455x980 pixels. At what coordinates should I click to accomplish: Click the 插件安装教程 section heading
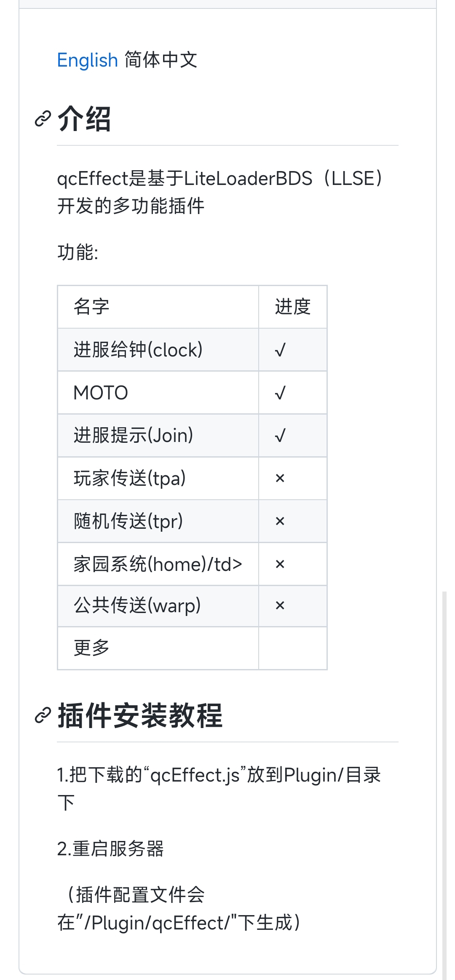[140, 715]
